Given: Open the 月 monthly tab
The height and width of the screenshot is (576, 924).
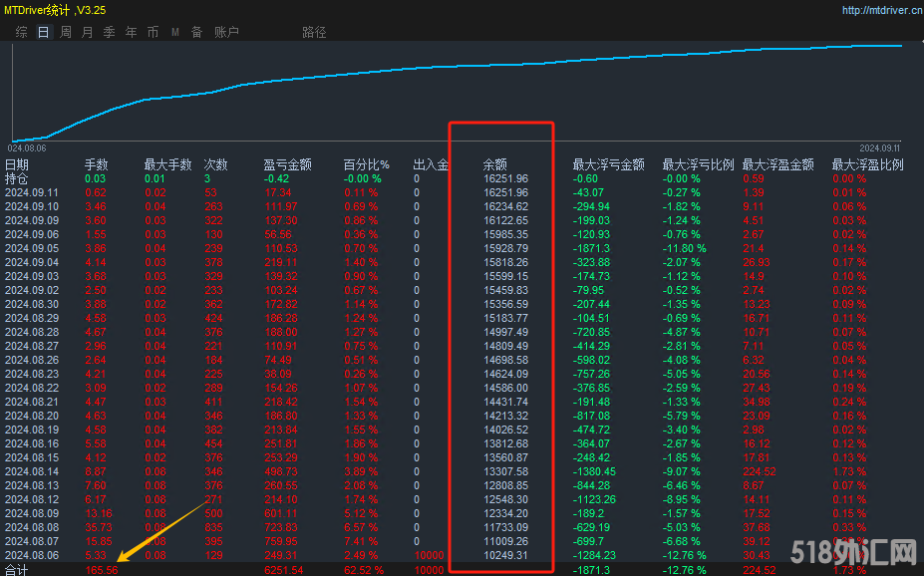Looking at the screenshot, I should pyautogui.click(x=87, y=33).
